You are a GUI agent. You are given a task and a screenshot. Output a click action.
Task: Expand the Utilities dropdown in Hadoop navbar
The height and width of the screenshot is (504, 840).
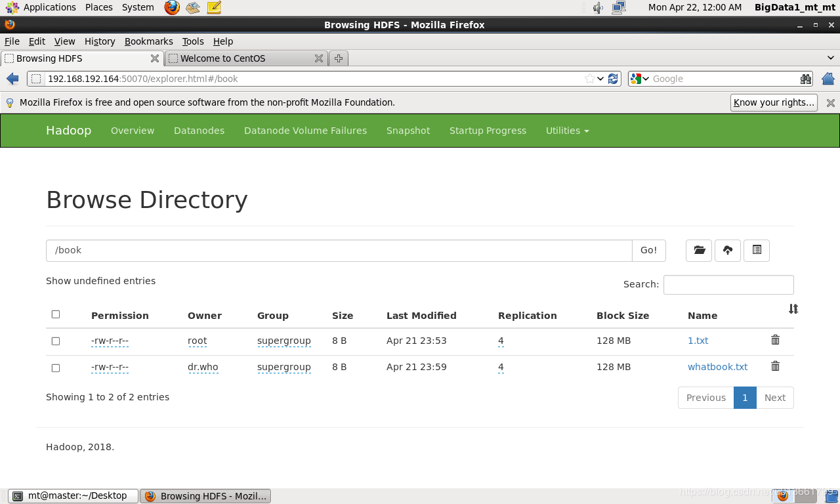(568, 131)
